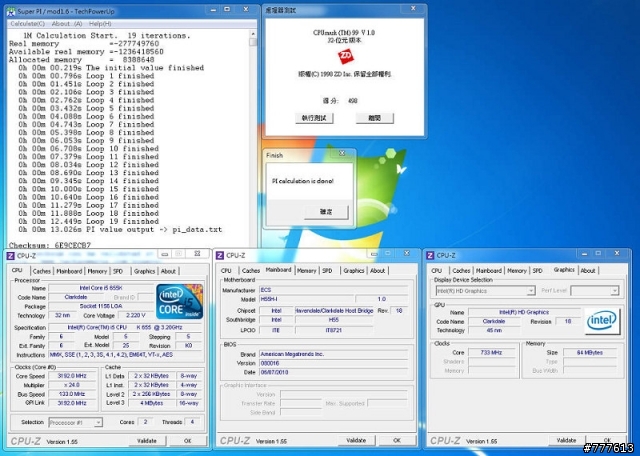640x456 pixels.
Task: Select CPU tab in middle CPU-Z window
Action: click(x=226, y=271)
